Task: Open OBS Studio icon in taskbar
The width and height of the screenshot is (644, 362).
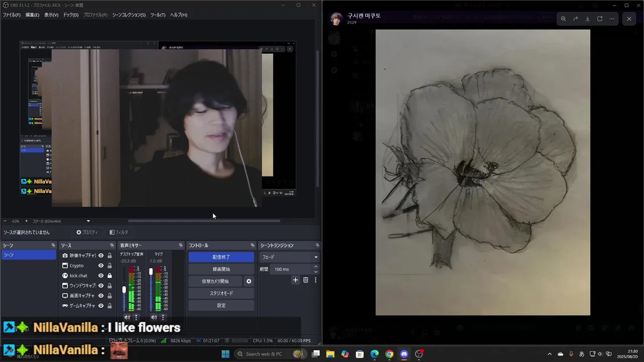Action: [419, 354]
